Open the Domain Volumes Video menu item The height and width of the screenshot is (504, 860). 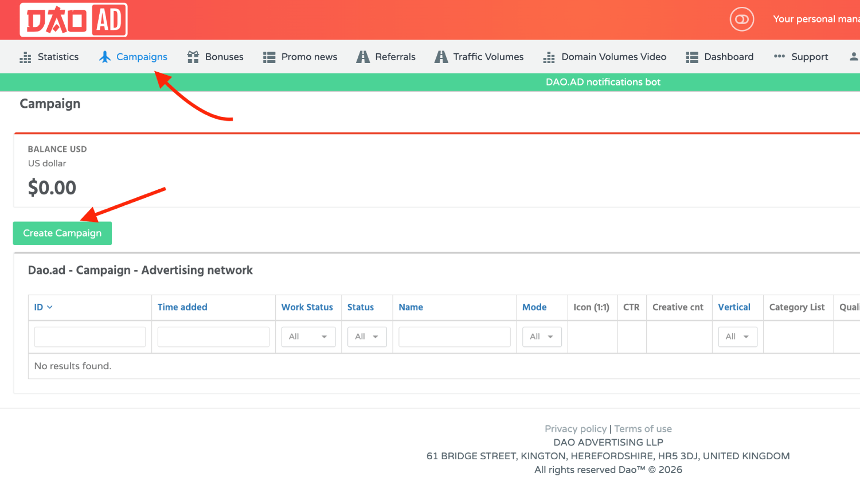(x=613, y=57)
